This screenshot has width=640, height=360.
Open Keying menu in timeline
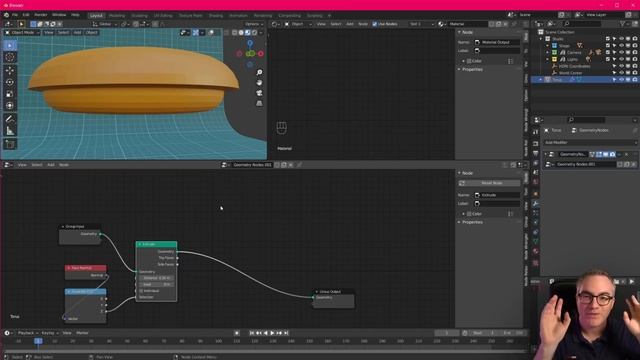click(x=49, y=333)
